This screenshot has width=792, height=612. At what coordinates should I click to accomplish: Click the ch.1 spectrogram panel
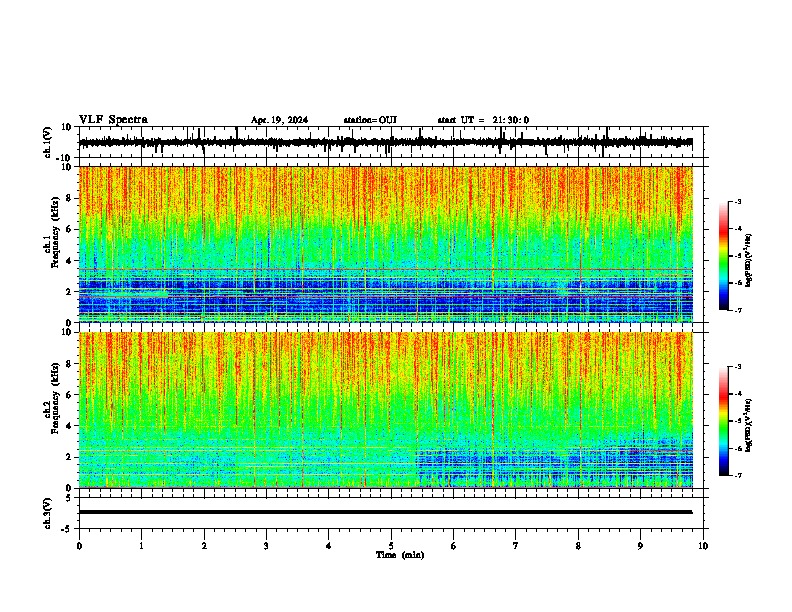point(385,244)
